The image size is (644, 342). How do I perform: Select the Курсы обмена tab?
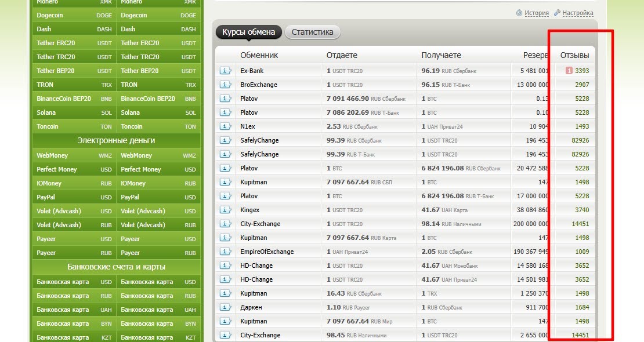coord(248,32)
